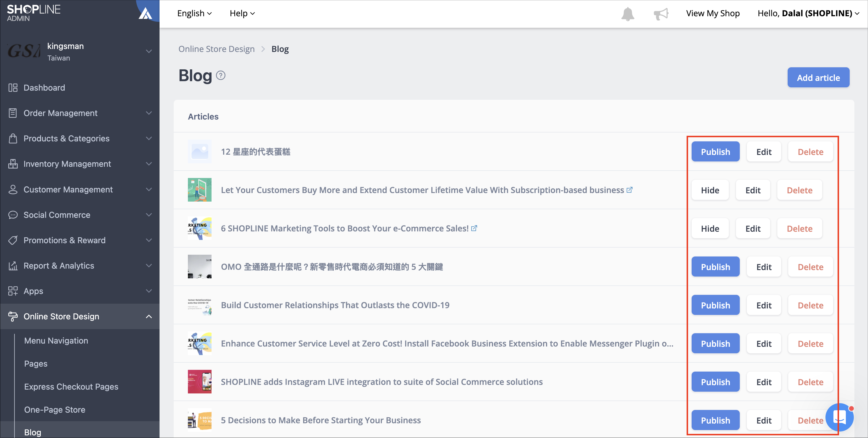Delete the Build Customer Relationships article
The image size is (868, 438).
point(810,305)
